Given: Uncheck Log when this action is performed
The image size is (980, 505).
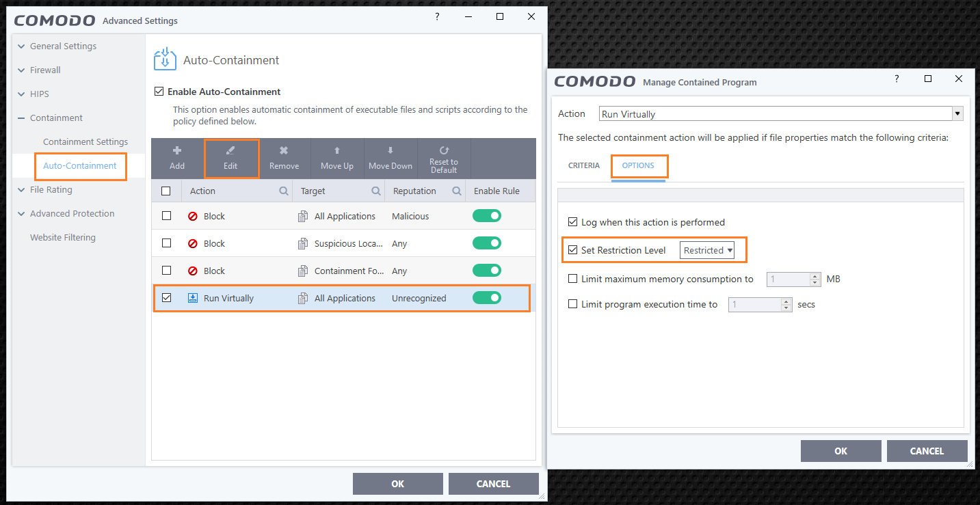Looking at the screenshot, I should (573, 222).
